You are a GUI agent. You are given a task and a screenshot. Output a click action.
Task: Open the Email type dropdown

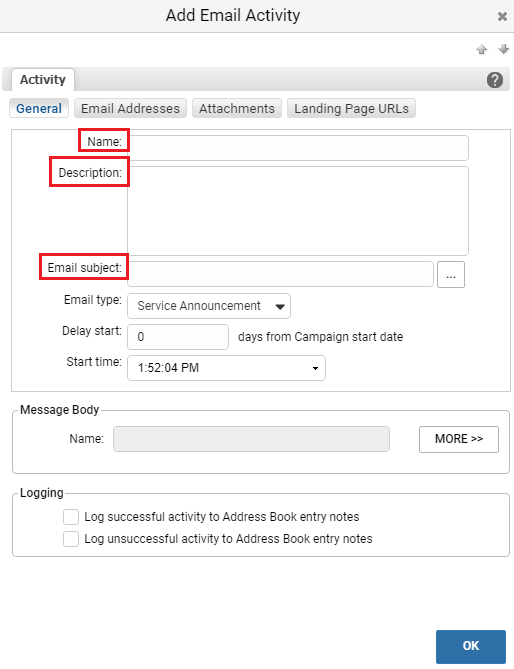pos(209,306)
